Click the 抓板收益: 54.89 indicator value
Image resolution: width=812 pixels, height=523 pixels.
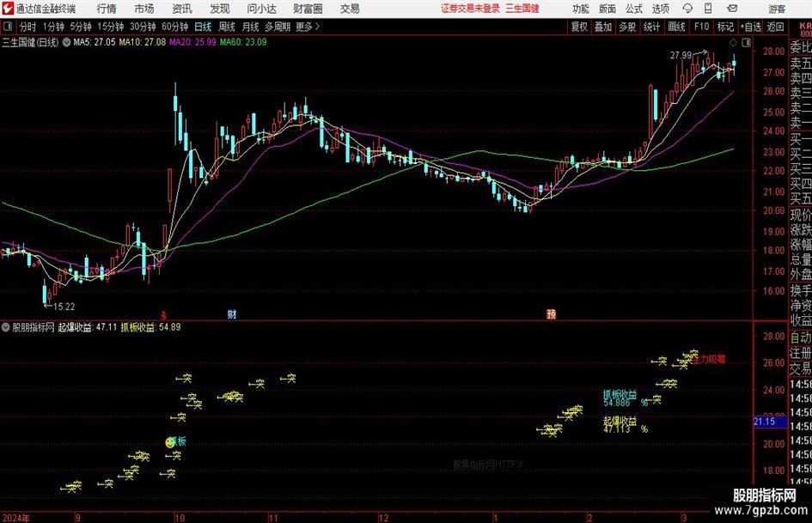click(150, 327)
